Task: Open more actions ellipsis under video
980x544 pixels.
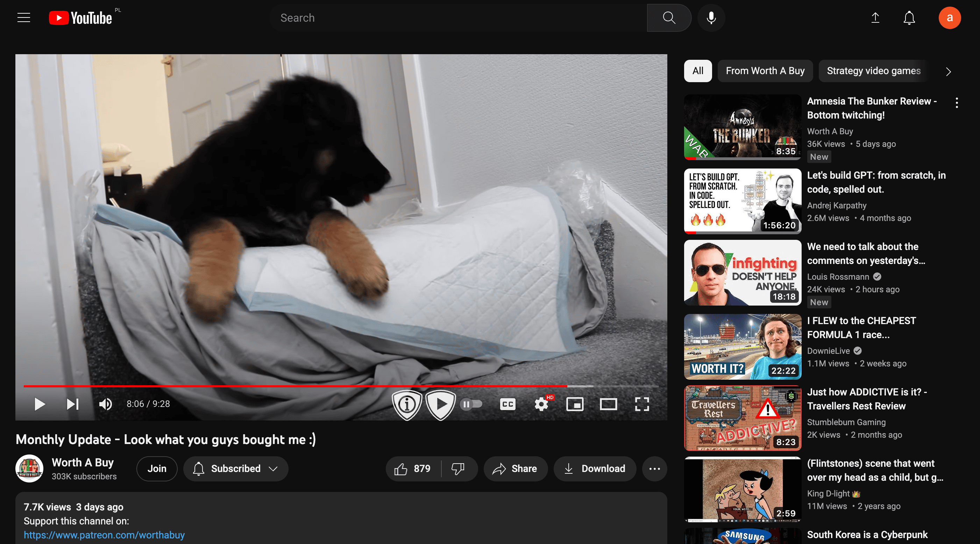Action: click(654, 469)
